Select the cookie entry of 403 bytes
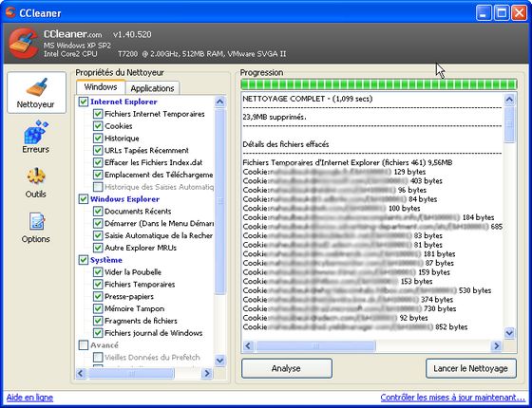Viewport: 532px width, 408px height. tap(342, 181)
